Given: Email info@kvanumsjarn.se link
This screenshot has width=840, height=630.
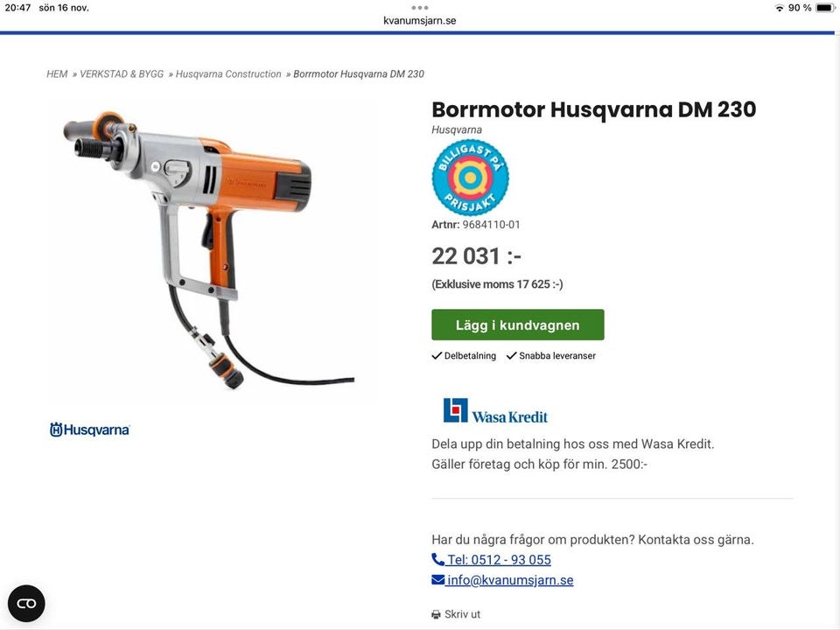Looking at the screenshot, I should coord(510,580).
